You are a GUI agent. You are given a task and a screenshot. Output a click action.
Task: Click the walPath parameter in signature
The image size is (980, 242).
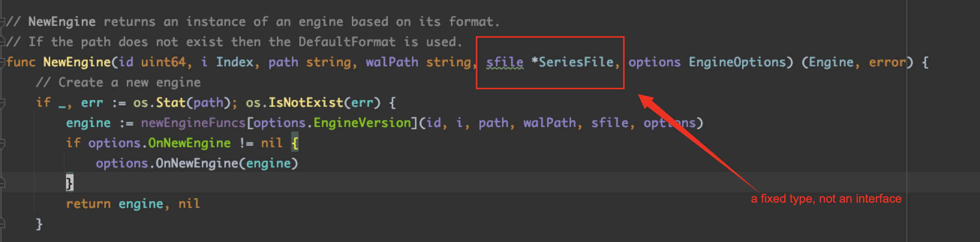[392, 62]
